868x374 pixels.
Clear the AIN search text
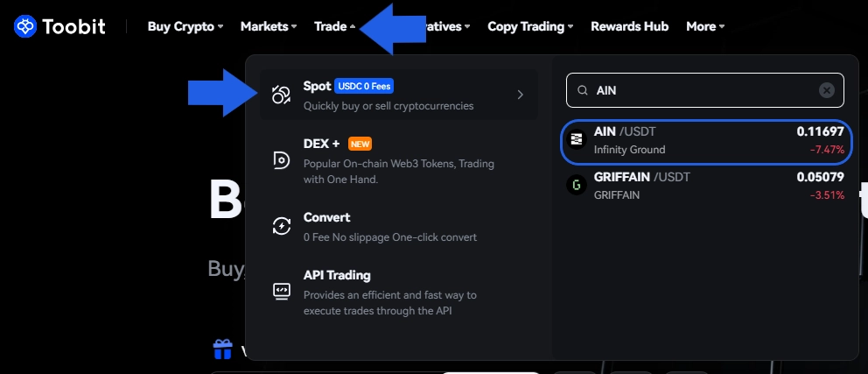pos(826,90)
